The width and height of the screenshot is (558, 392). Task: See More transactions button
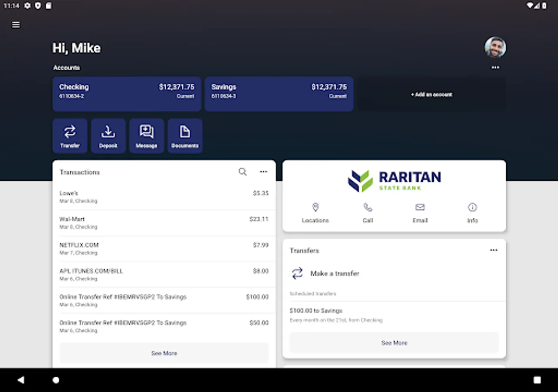click(164, 353)
